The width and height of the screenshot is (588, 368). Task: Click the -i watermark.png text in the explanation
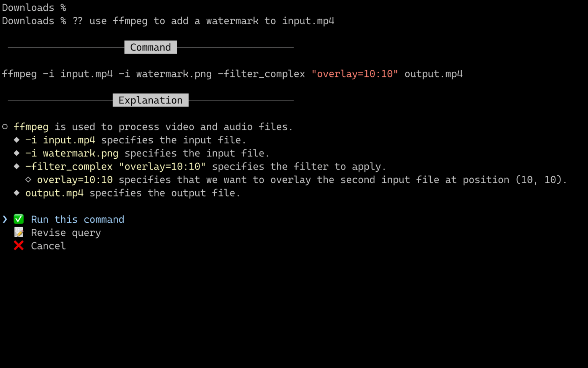72,153
